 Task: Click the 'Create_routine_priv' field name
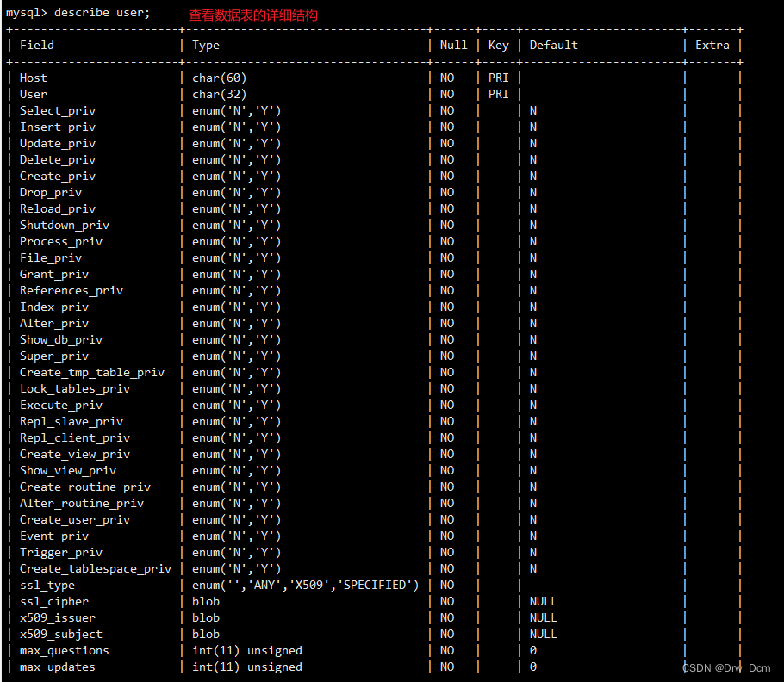click(x=85, y=487)
